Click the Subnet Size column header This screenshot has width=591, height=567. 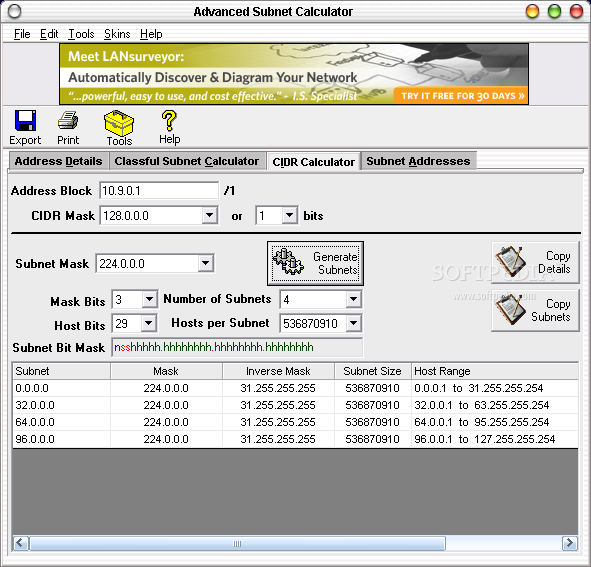tap(372, 371)
